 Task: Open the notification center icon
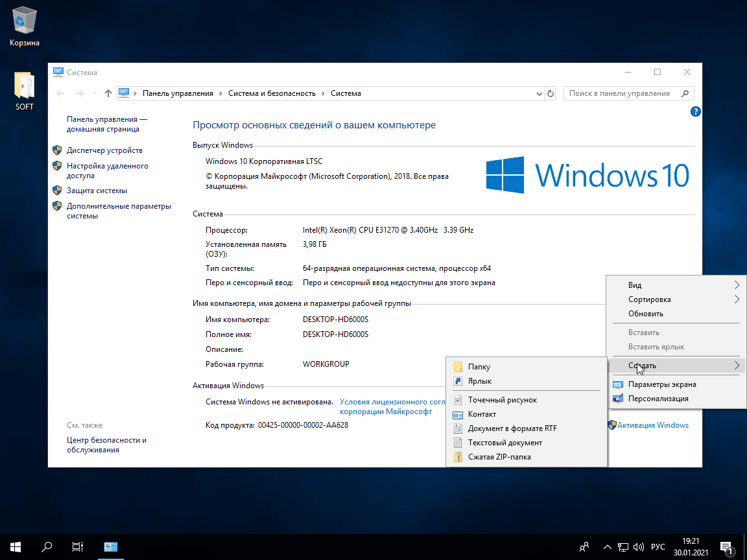tap(726, 548)
